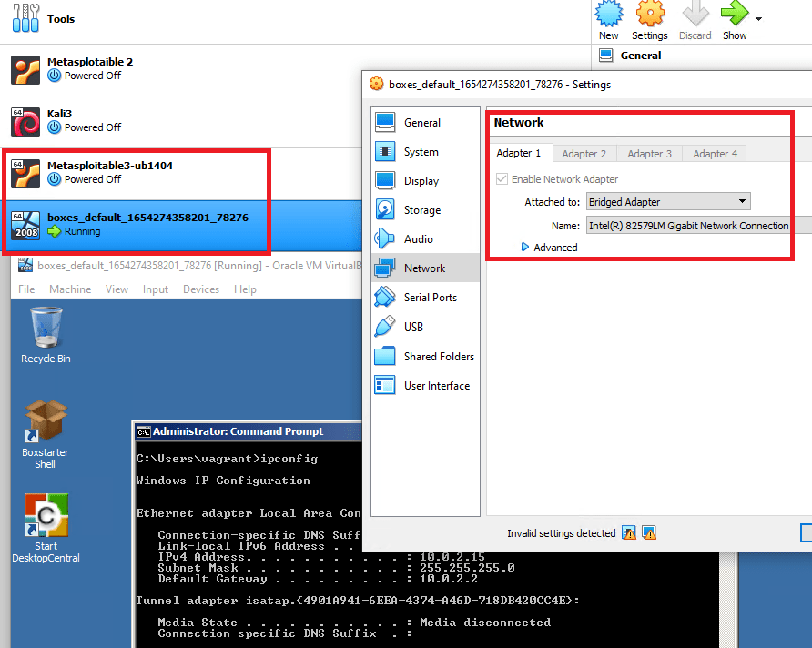Open the Attached to dropdown
This screenshot has height=648, width=812.
point(668,201)
